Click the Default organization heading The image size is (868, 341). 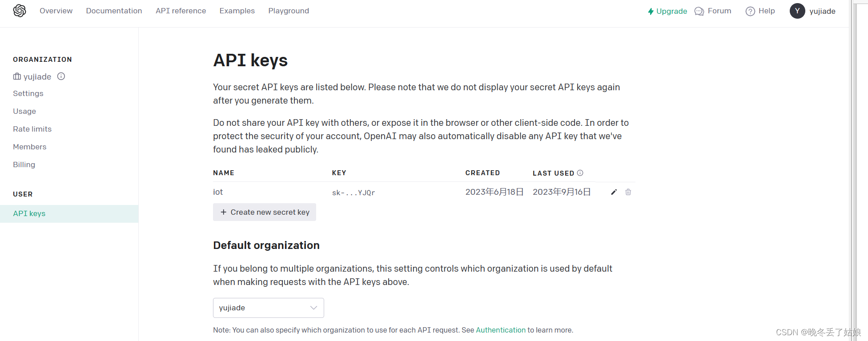pyautogui.click(x=266, y=245)
